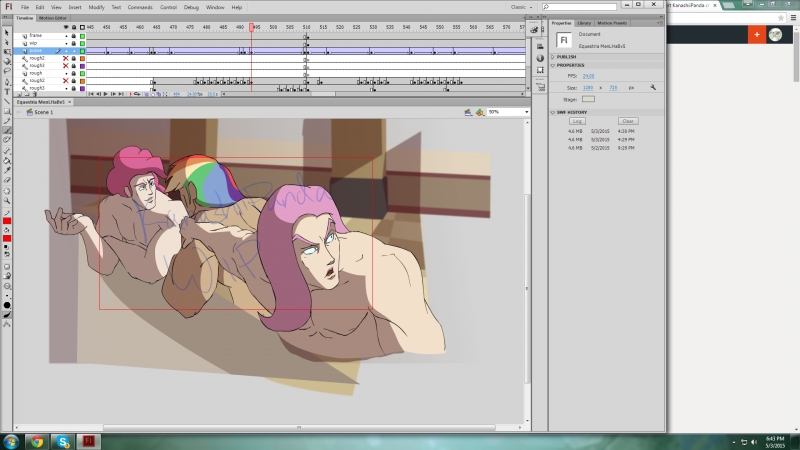Screen dimensions: 800x450
Task: Open Skype from the taskbar
Action: point(63,441)
